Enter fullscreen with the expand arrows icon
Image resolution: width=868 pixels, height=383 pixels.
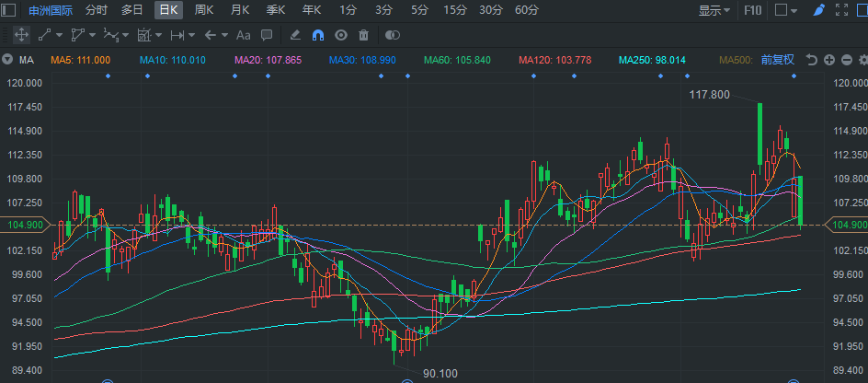841,9
